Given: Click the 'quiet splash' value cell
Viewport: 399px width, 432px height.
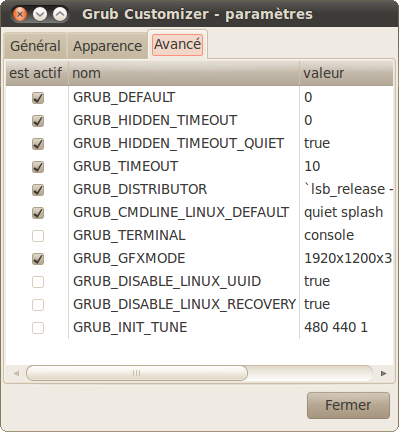Looking at the screenshot, I should [x=346, y=212].
